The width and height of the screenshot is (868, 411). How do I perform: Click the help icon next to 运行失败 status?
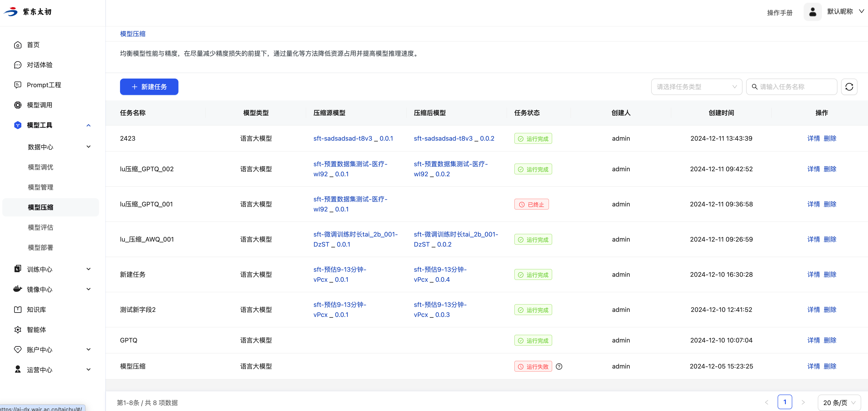point(559,366)
